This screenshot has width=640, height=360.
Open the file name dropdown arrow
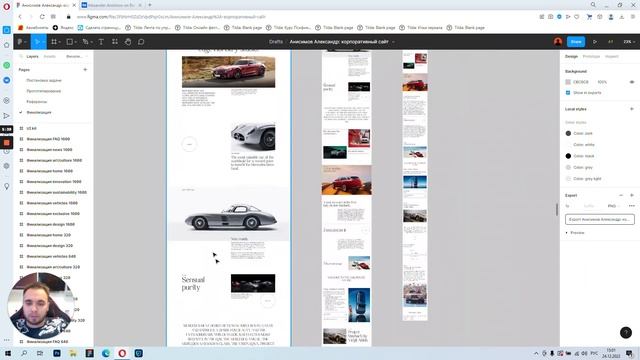(x=393, y=42)
